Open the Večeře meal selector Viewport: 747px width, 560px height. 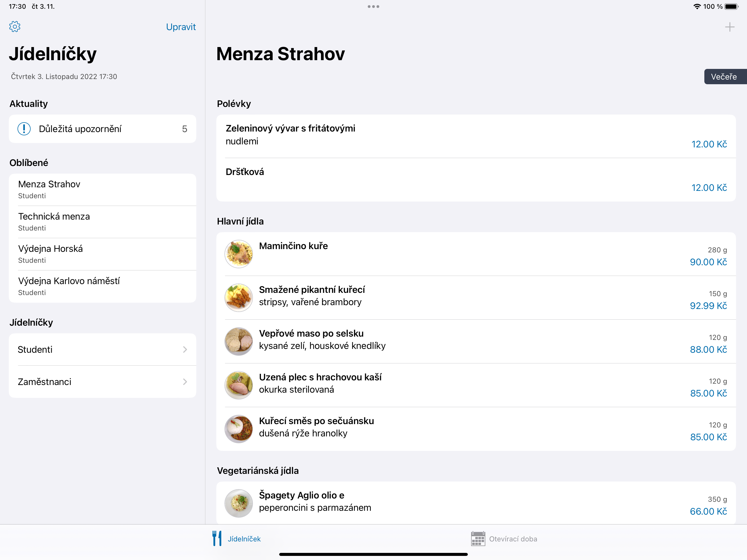pyautogui.click(x=725, y=77)
